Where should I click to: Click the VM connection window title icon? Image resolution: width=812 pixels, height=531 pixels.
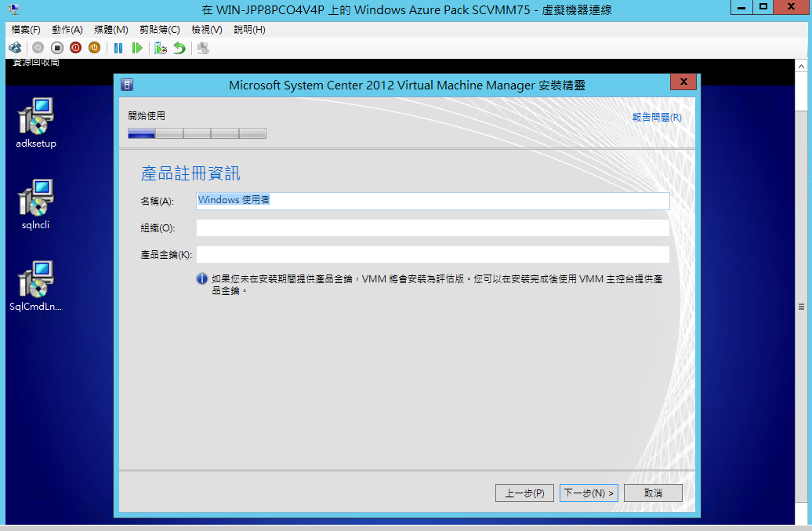14,9
